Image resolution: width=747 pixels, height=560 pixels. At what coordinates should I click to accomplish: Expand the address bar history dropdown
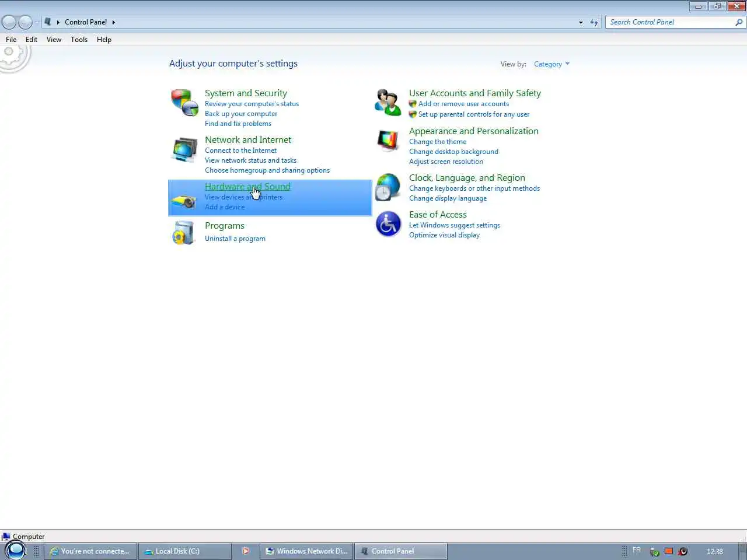coord(581,22)
